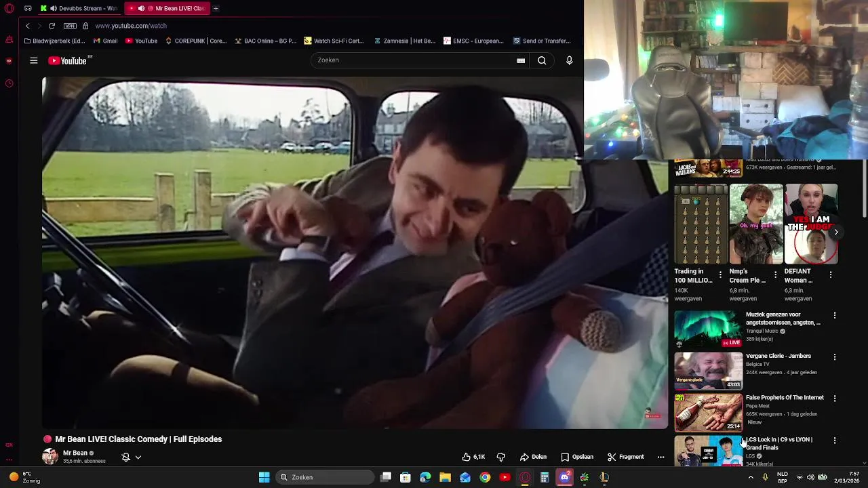Open the Windows Start menu
Screen dimensions: 868x488
(x=264, y=477)
